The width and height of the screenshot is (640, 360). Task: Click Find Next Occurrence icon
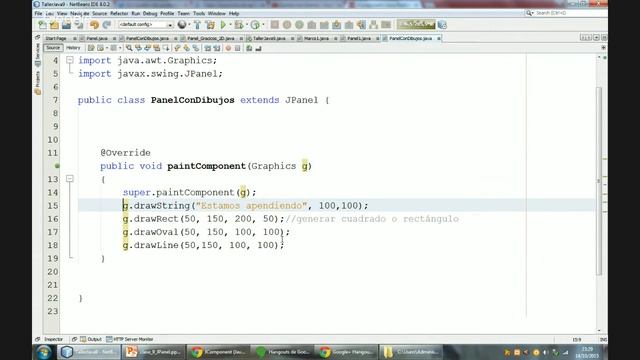tap(147, 48)
